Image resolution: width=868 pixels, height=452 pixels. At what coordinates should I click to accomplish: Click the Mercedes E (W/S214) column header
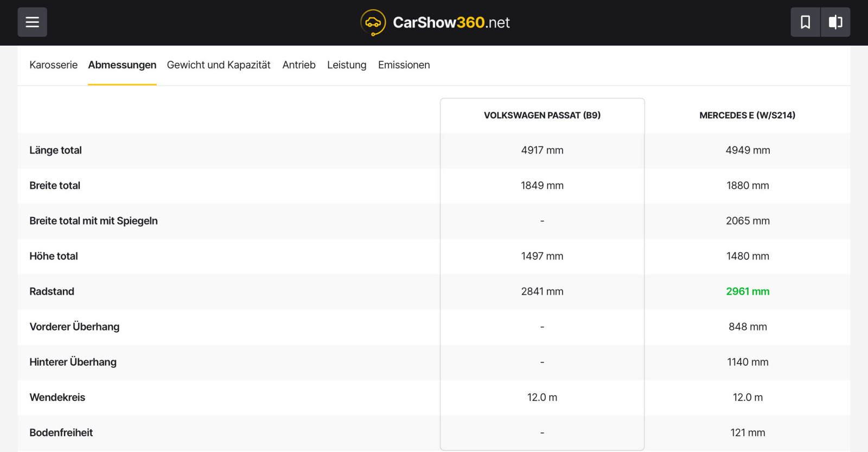tap(748, 116)
